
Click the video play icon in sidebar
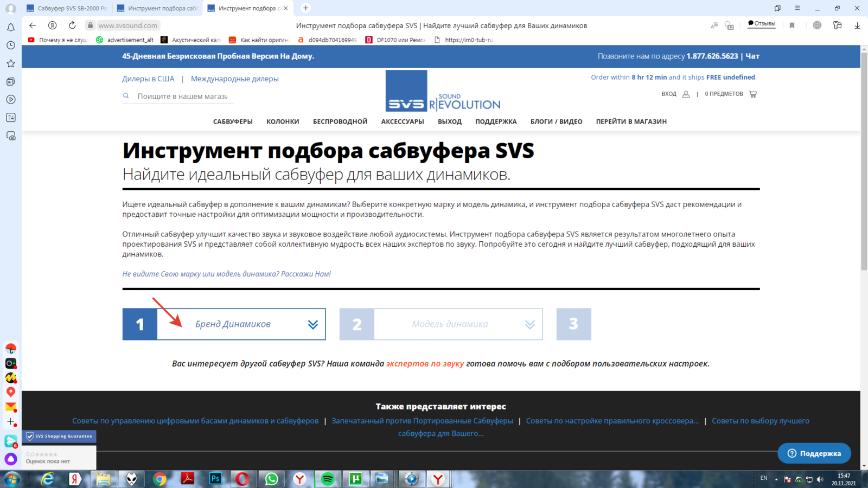(x=11, y=100)
